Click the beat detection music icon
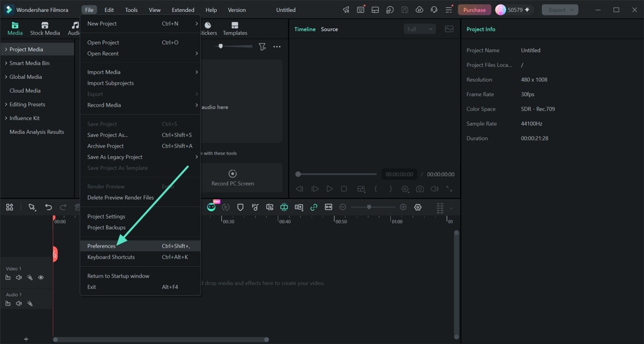Viewport: 644px width, 344px height. (x=255, y=207)
